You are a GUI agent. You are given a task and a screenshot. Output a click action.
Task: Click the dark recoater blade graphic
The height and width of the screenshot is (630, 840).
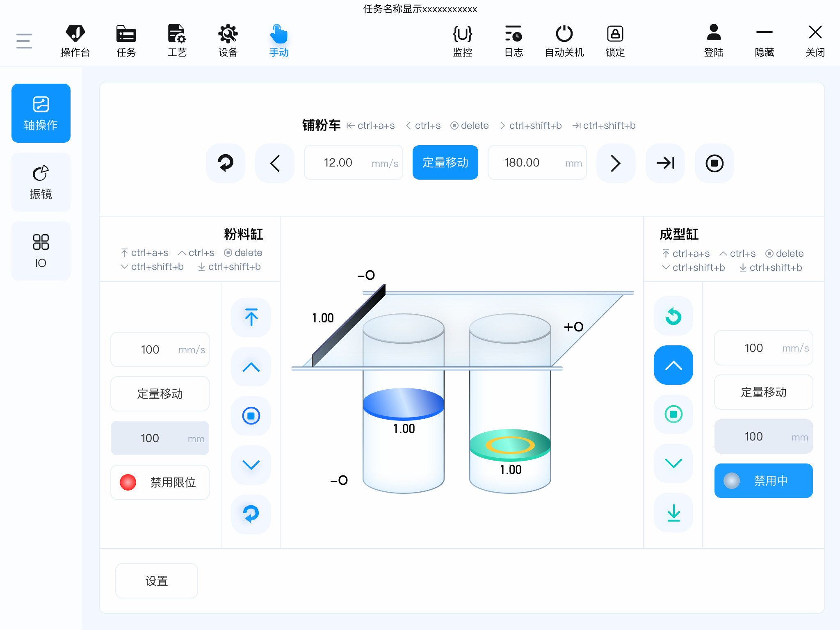(349, 325)
